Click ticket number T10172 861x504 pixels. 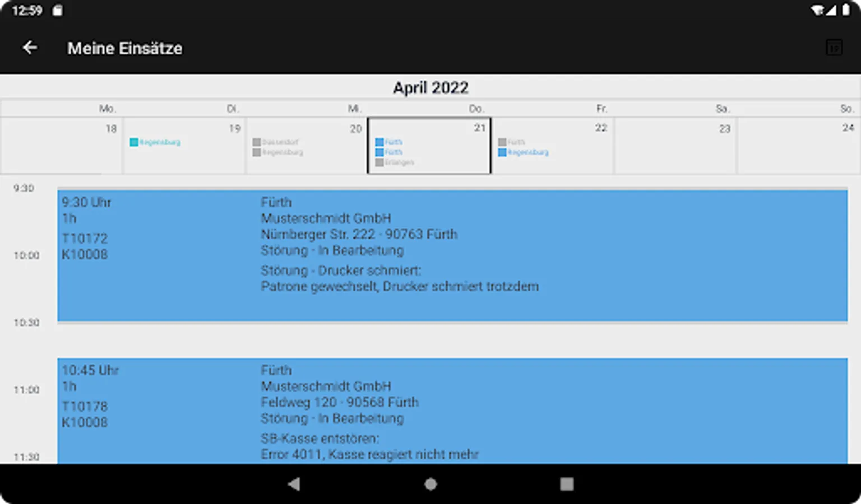pos(85,239)
